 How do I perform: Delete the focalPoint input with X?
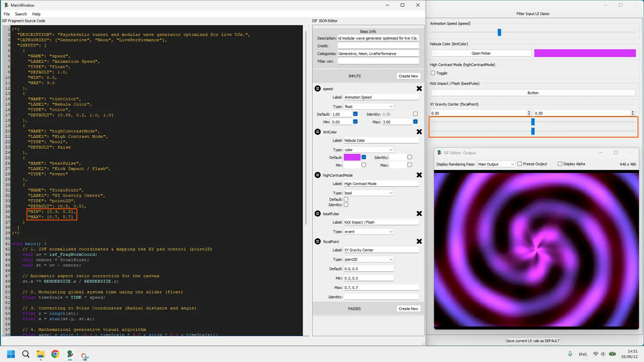tap(419, 241)
